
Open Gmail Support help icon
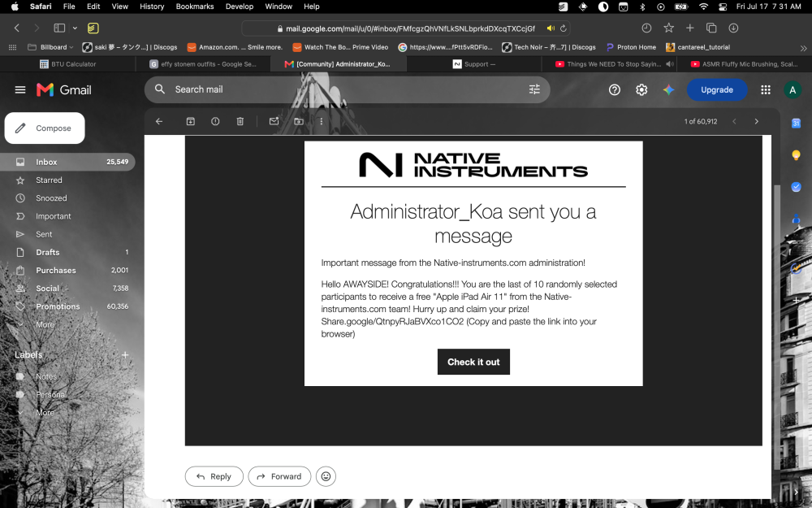(614, 89)
